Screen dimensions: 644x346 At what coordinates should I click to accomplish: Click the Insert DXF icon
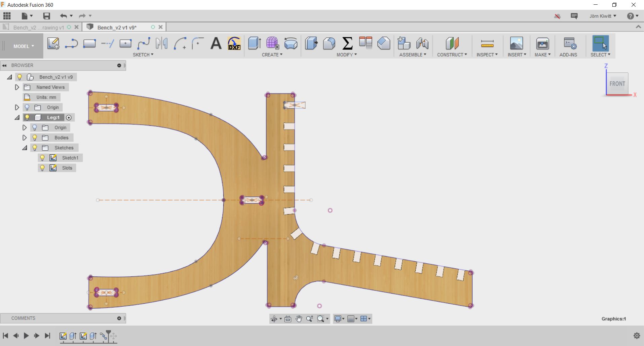click(x=234, y=43)
